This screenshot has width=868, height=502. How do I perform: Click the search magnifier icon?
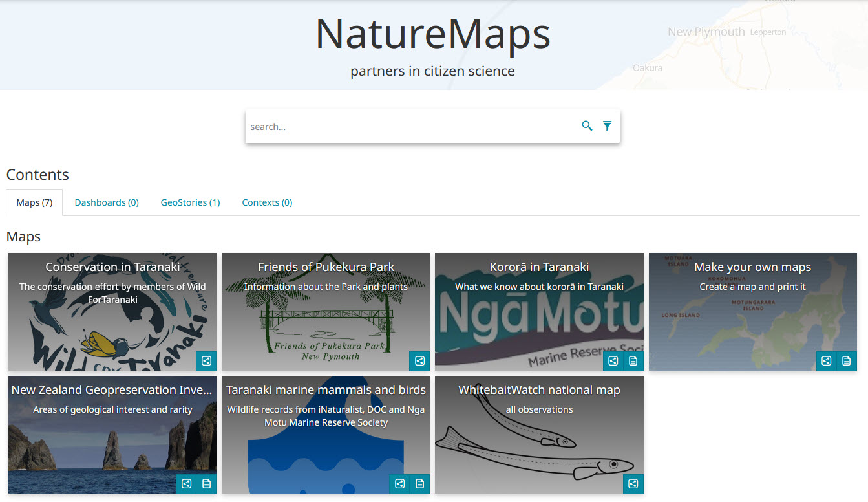pyautogui.click(x=587, y=126)
